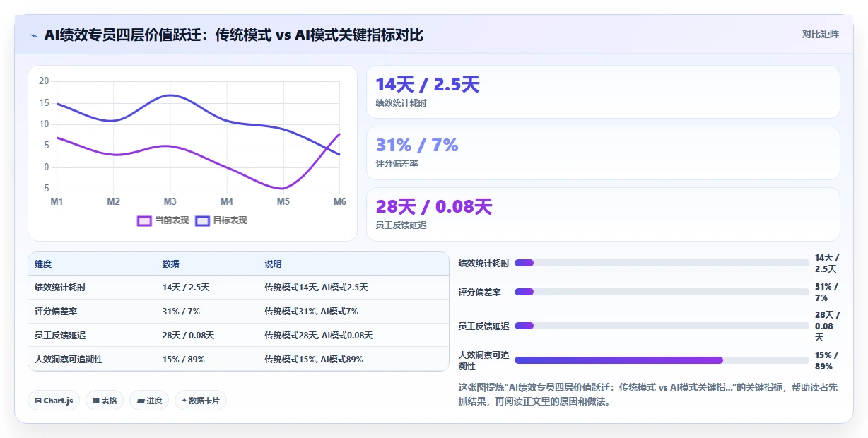Click the lightning icon beside the title
Image resolution: width=868 pixels, height=438 pixels.
[x=33, y=35]
